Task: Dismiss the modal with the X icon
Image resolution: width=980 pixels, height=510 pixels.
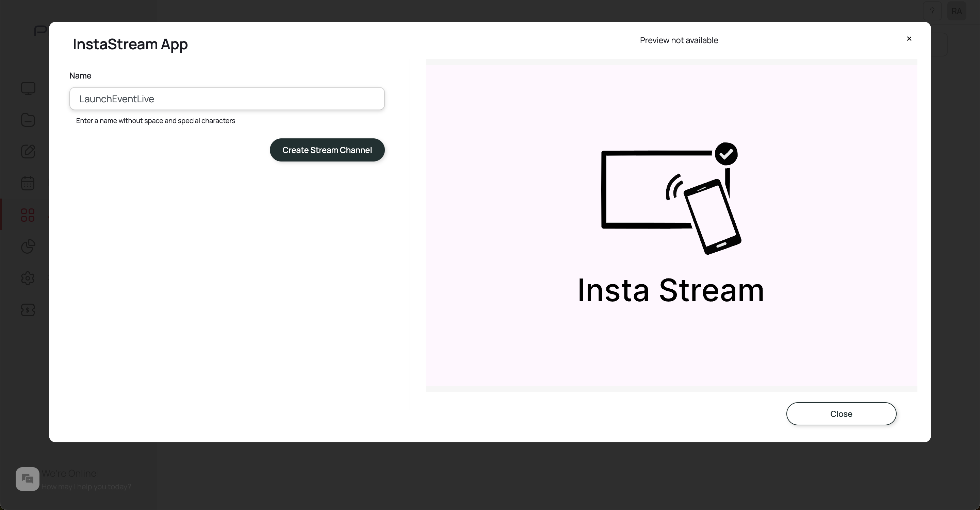Action: [909, 39]
